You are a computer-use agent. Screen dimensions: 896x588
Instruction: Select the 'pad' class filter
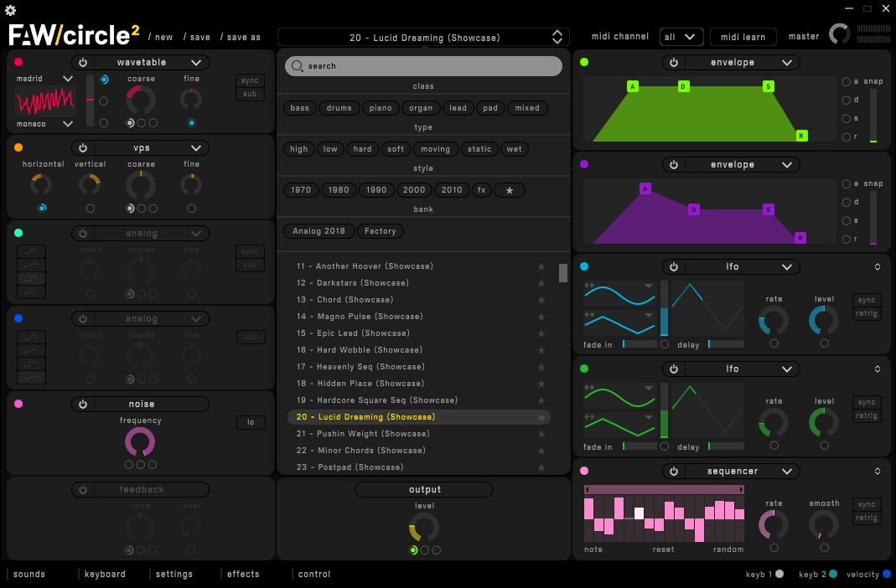click(x=490, y=108)
